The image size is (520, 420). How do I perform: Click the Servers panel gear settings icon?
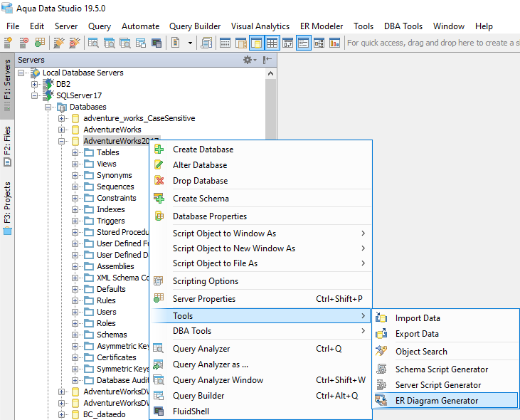(x=248, y=61)
